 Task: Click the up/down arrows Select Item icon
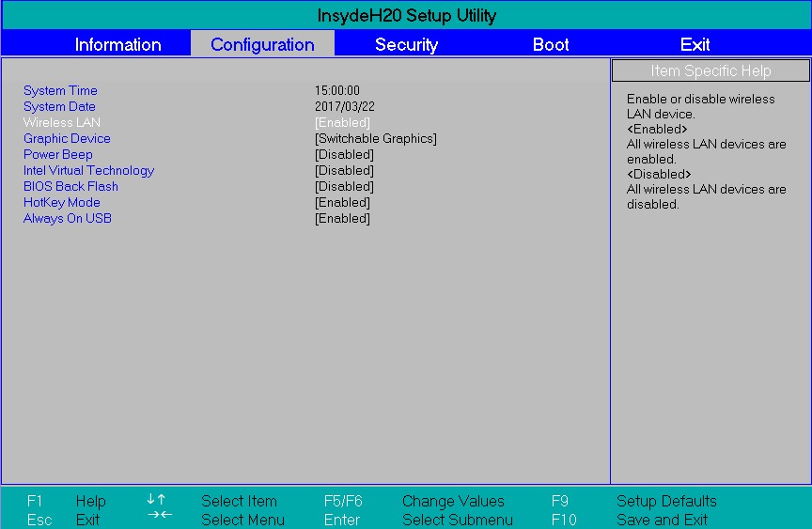tap(156, 500)
